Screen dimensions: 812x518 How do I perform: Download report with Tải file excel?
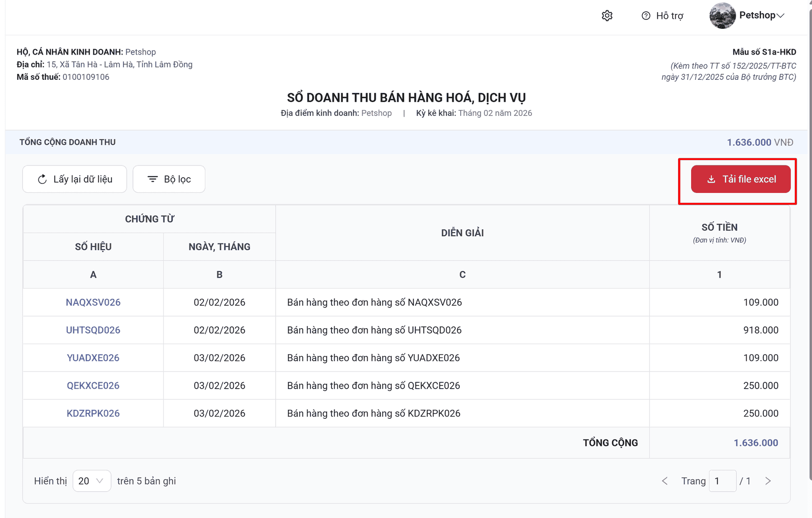pos(741,179)
